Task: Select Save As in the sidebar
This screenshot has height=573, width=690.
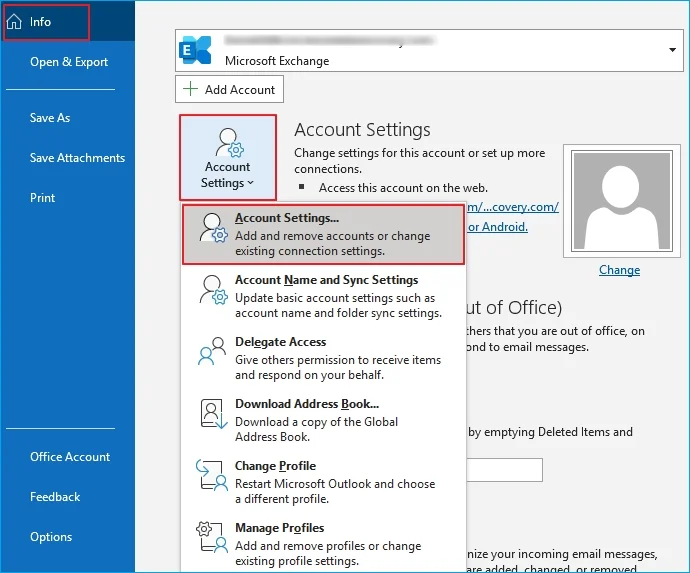Action: tap(50, 118)
